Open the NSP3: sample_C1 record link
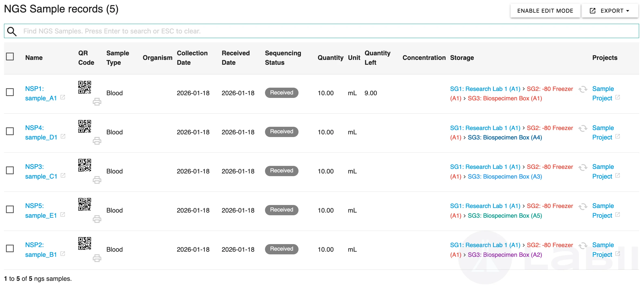This screenshot has width=644, height=287. 41,172
